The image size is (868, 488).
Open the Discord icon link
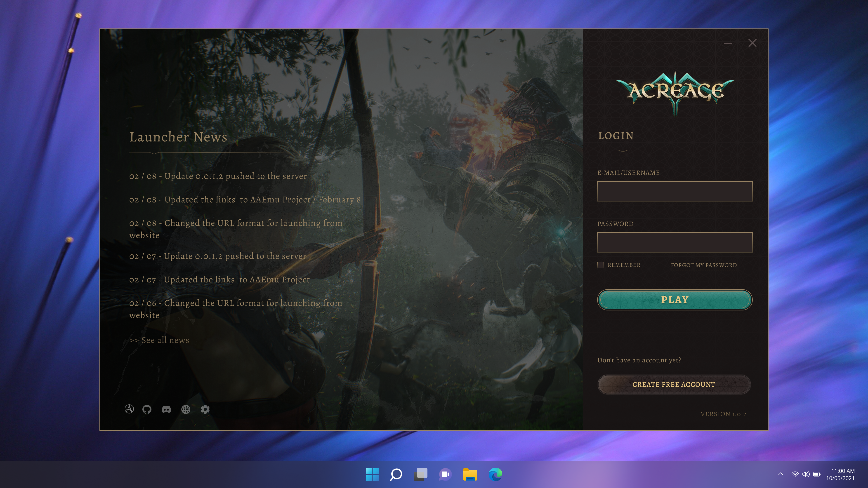click(166, 409)
